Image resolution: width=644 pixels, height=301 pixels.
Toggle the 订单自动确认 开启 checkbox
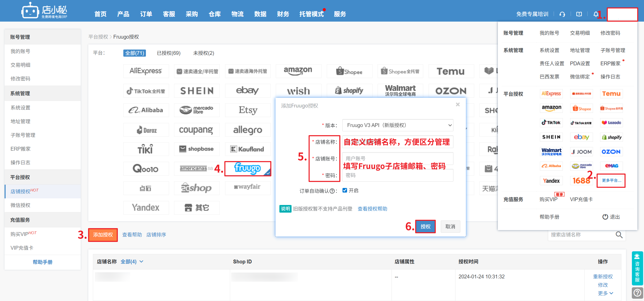pyautogui.click(x=345, y=190)
